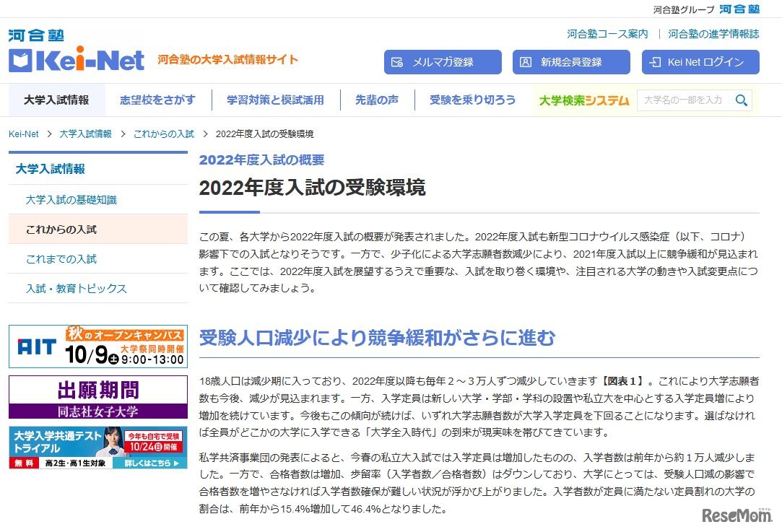Open the 大学検索システム link
Viewport: 782px width, 532px height.
(583, 100)
